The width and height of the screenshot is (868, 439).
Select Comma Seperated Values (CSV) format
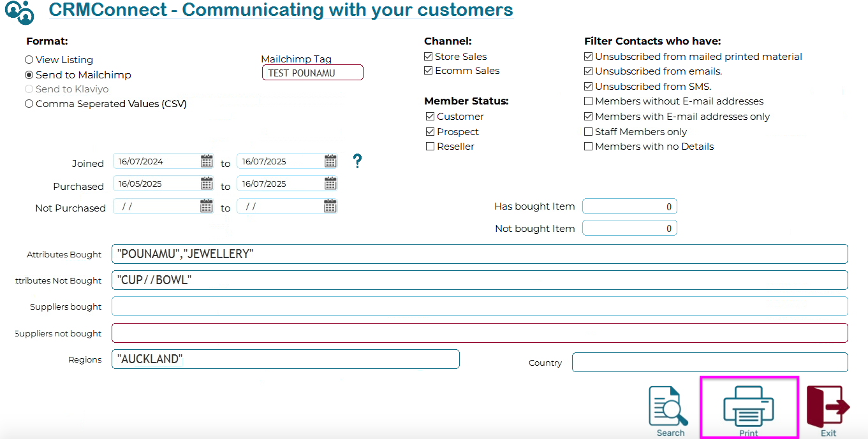click(29, 104)
